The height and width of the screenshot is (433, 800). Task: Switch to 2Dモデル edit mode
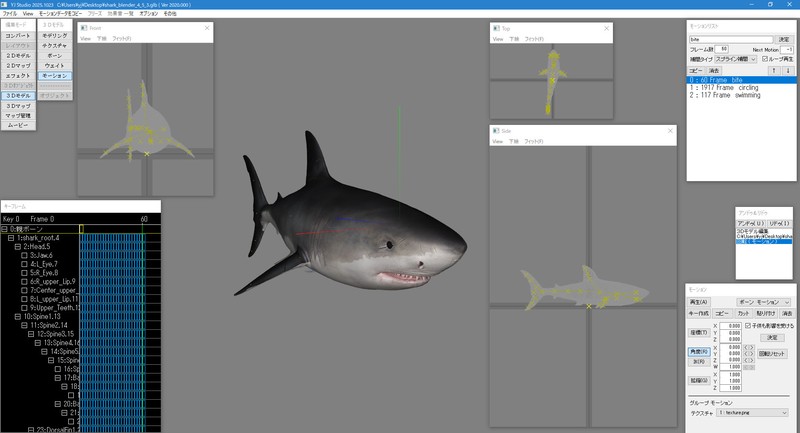(x=18, y=56)
